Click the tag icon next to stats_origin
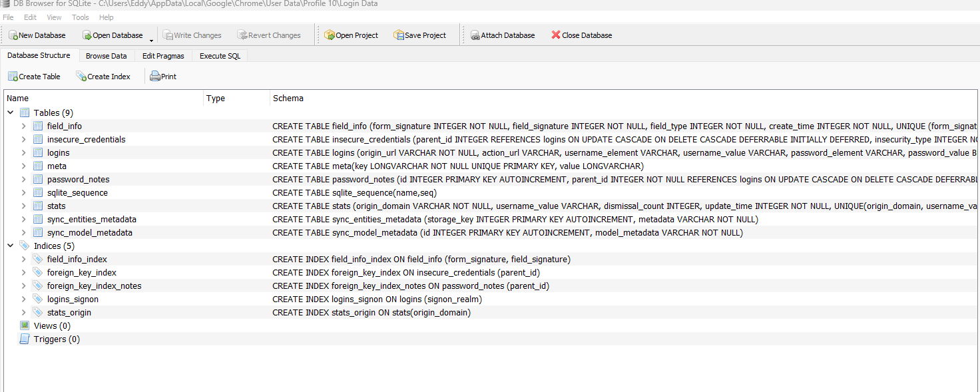 pyautogui.click(x=38, y=312)
